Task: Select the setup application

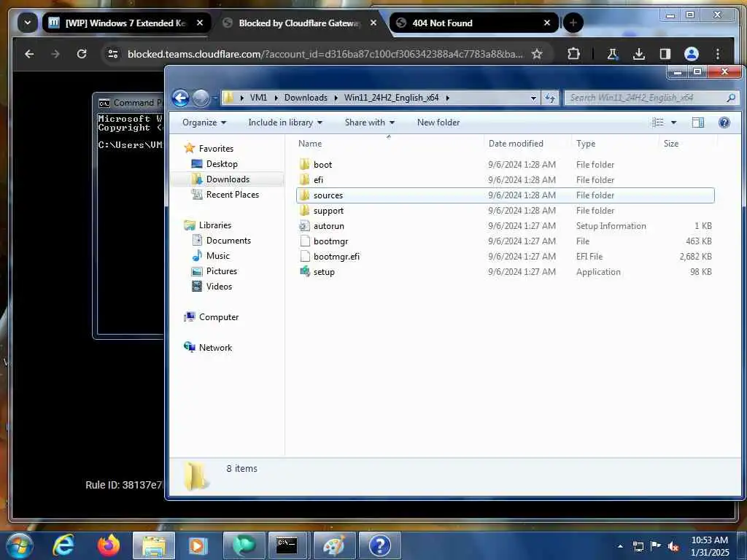Action: point(506,272)
